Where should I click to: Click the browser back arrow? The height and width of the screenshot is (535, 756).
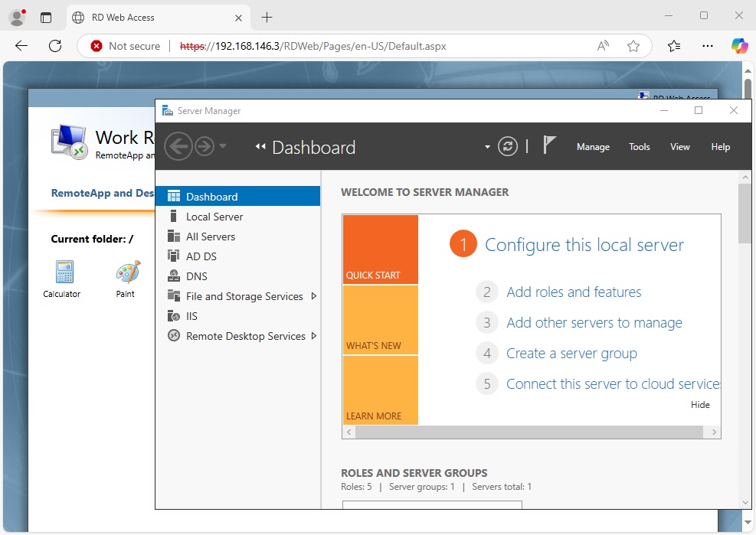[21, 46]
